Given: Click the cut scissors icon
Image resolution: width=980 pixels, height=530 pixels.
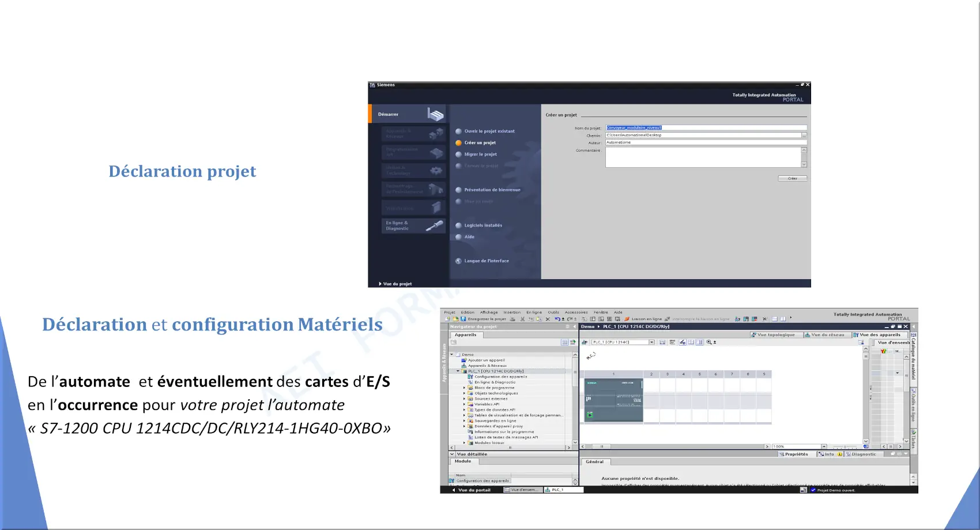Looking at the screenshot, I should (x=523, y=319).
